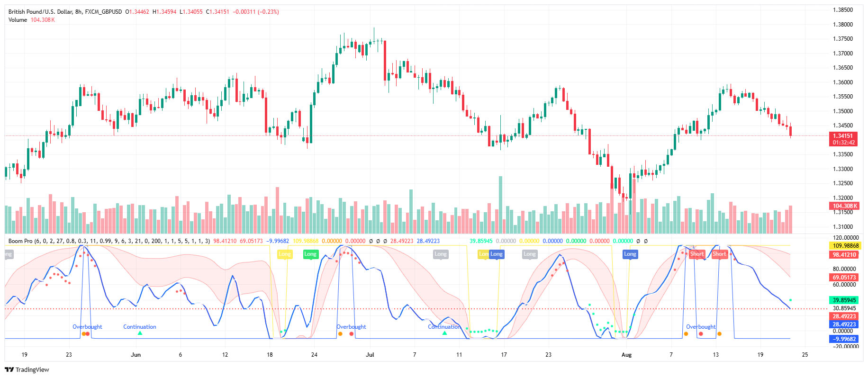Click the green Continuation triangle in June
This screenshot has width=868, height=378.
click(x=140, y=333)
